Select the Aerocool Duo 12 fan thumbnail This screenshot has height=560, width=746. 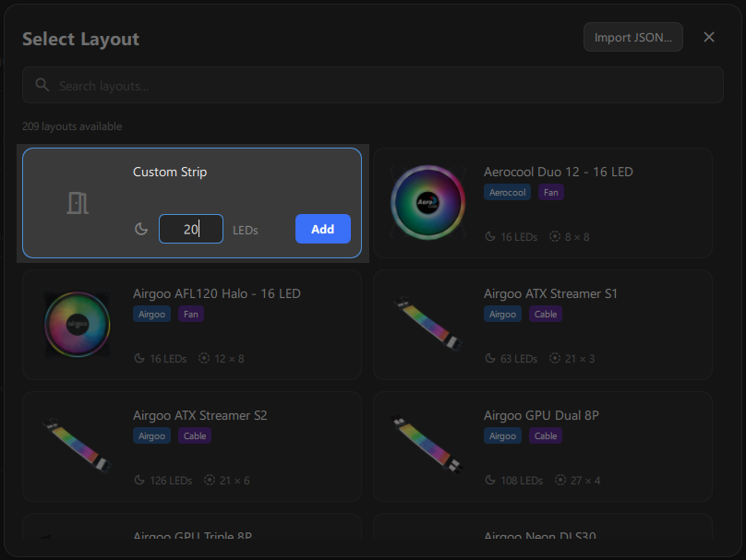[427, 203]
